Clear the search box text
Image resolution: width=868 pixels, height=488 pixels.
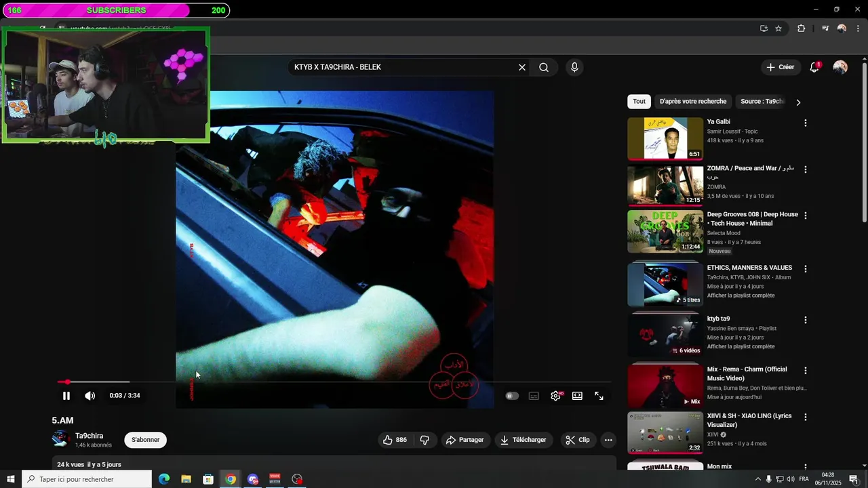[522, 67]
